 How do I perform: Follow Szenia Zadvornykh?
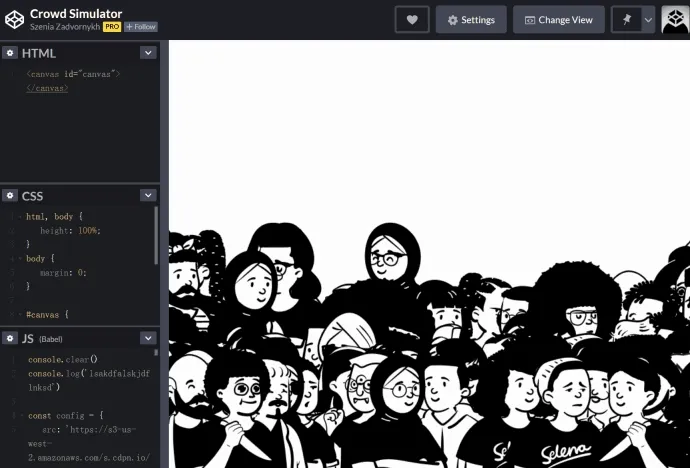[141, 27]
